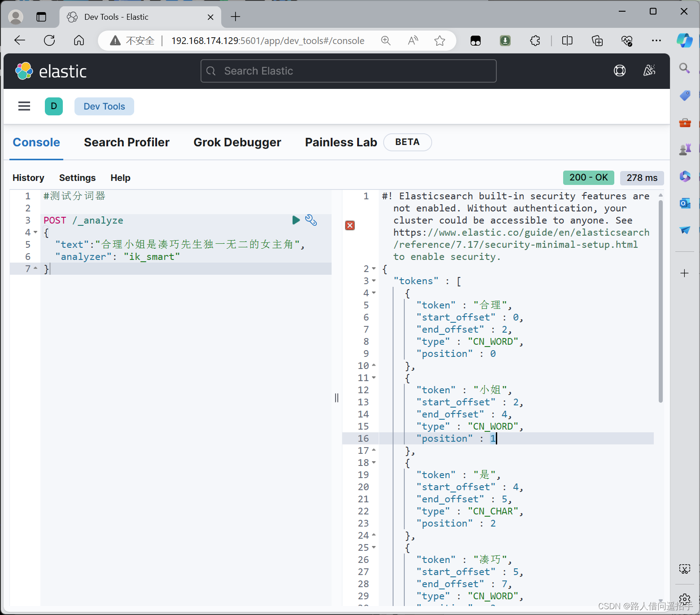Click the 200 - OK status badge

589,177
